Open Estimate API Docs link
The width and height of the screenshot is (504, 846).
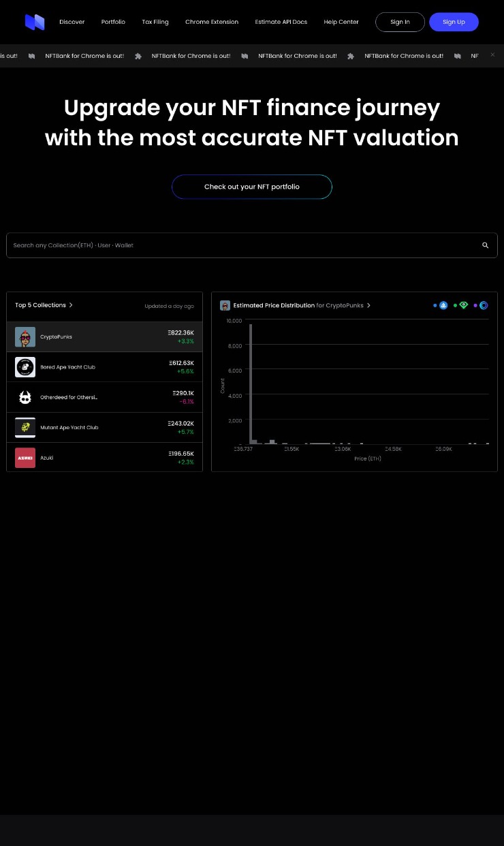pyautogui.click(x=281, y=22)
